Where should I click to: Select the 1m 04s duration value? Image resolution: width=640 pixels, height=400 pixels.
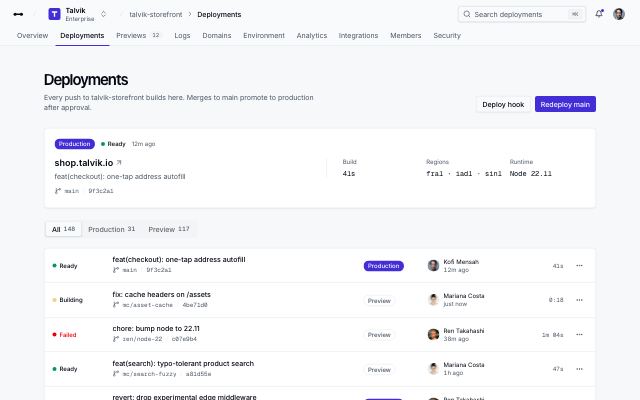pos(552,335)
